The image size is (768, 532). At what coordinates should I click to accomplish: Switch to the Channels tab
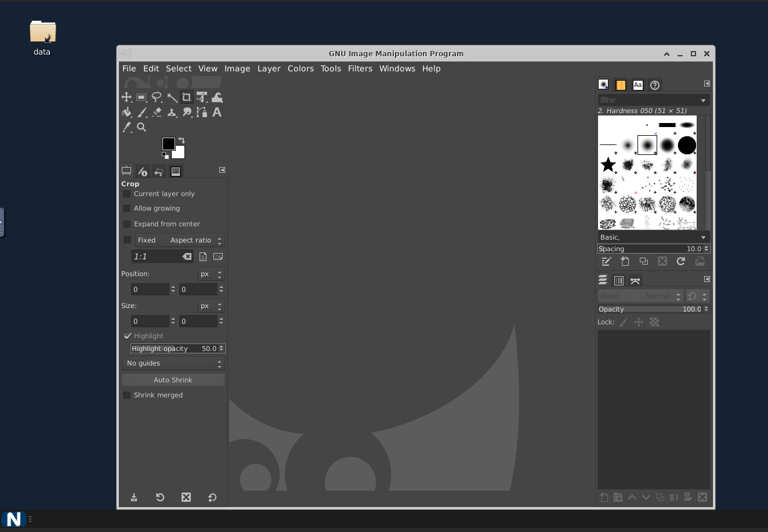pyautogui.click(x=619, y=281)
